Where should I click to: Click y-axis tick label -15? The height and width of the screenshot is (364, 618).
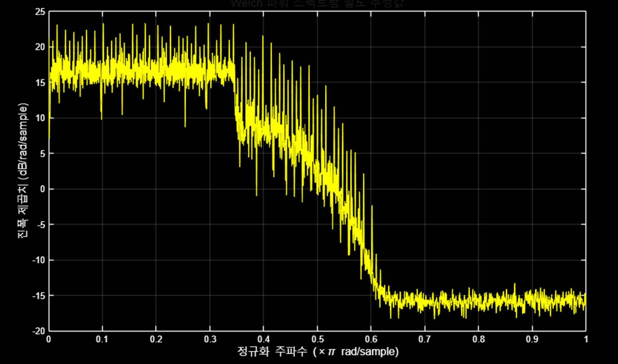point(39,296)
